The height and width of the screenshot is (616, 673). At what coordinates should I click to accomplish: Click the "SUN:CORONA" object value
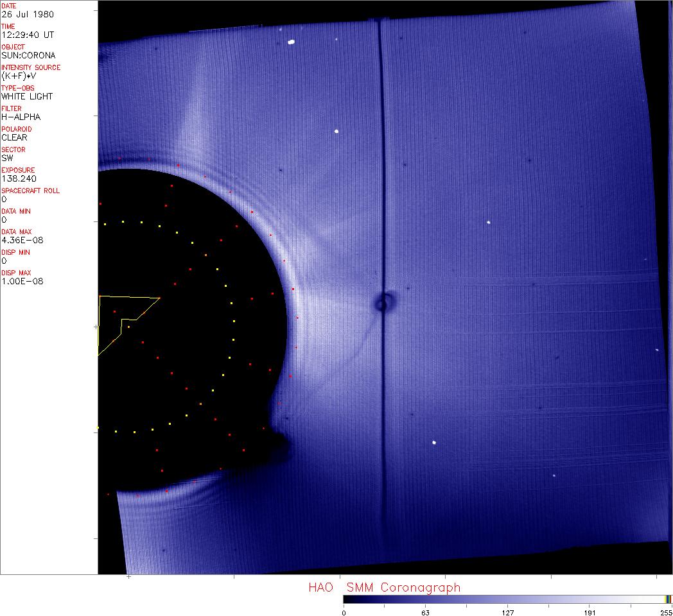click(x=24, y=55)
